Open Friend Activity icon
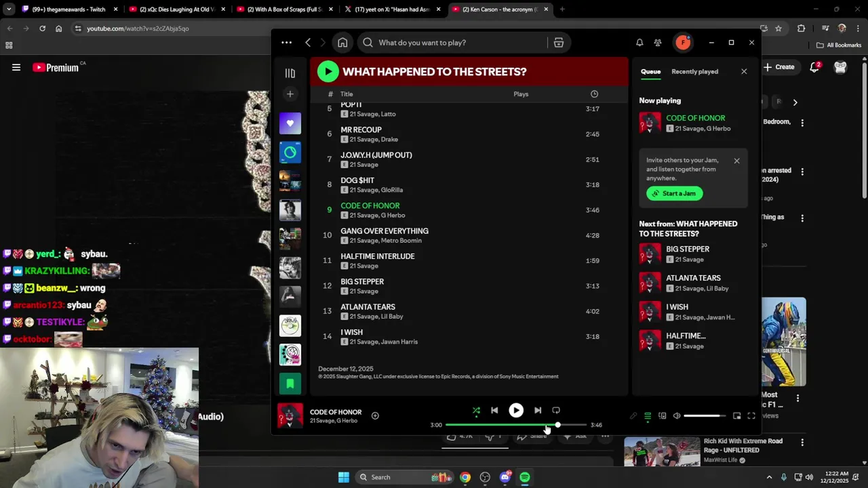The image size is (868, 488). point(658,43)
